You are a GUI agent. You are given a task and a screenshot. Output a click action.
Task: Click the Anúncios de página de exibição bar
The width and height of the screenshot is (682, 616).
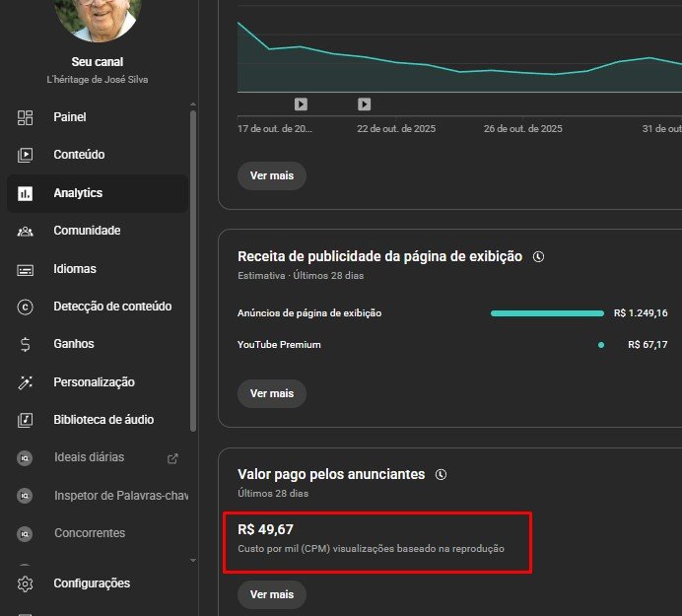pos(547,313)
